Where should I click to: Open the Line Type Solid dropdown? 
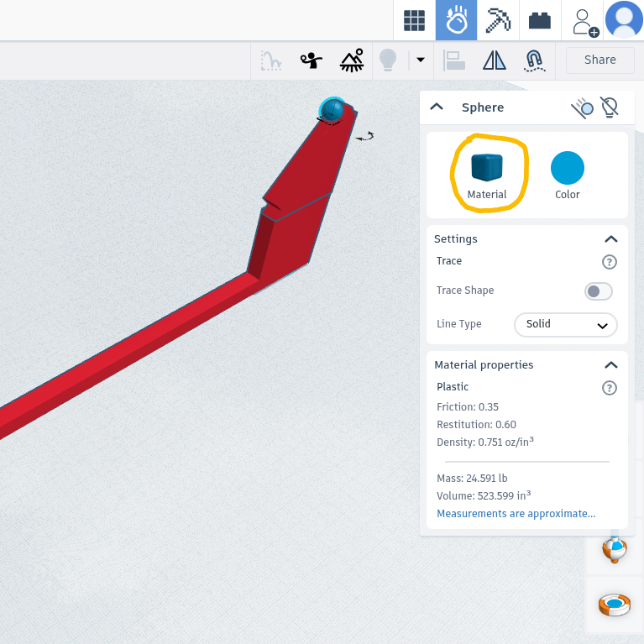[566, 325]
